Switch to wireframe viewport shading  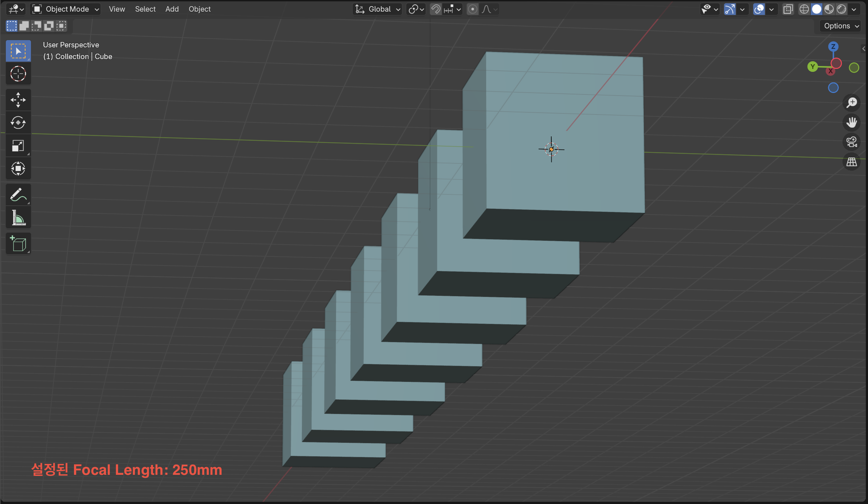tap(804, 9)
